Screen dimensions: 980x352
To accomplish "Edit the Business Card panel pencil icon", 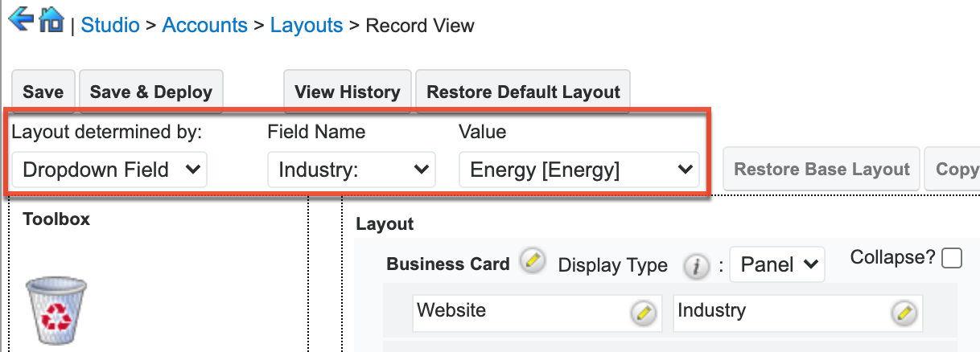I will pyautogui.click(x=532, y=261).
